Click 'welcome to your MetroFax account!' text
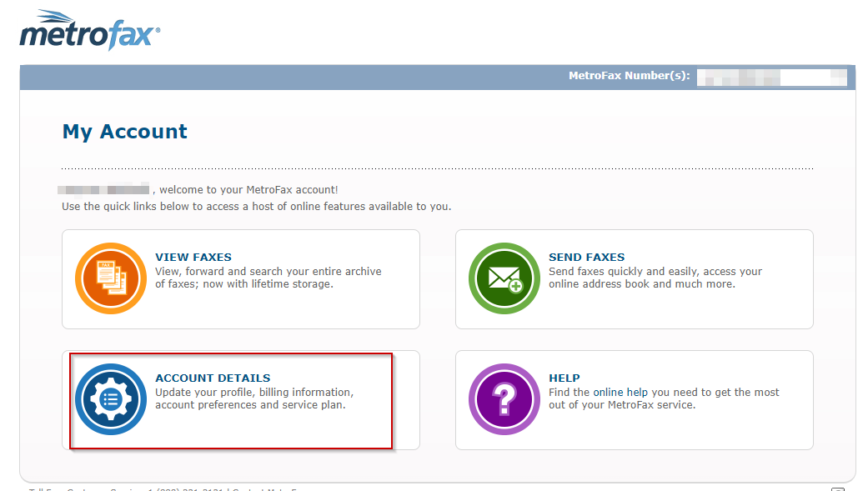Viewport: 868px width, 491px height. [248, 190]
